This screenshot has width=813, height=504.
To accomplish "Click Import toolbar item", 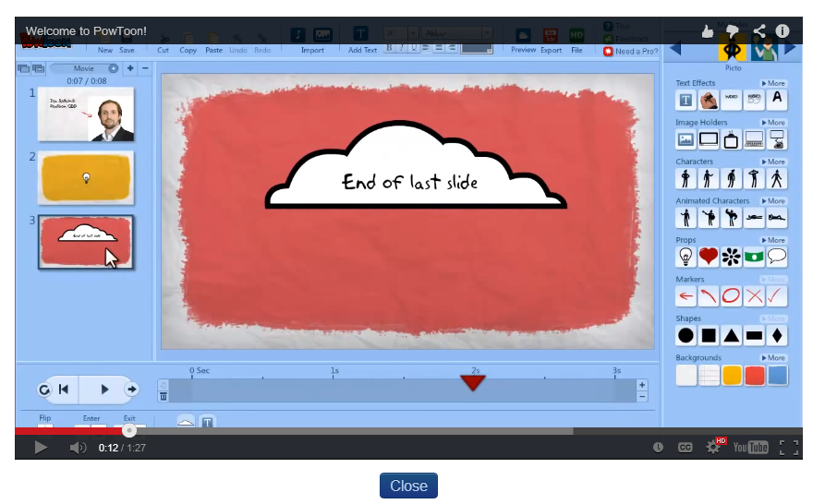I will click(x=312, y=41).
